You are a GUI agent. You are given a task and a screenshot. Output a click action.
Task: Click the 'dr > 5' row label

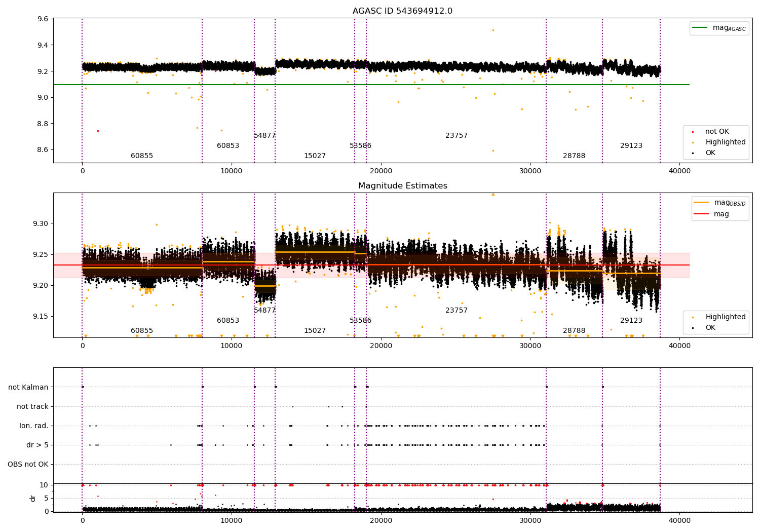[x=37, y=445]
